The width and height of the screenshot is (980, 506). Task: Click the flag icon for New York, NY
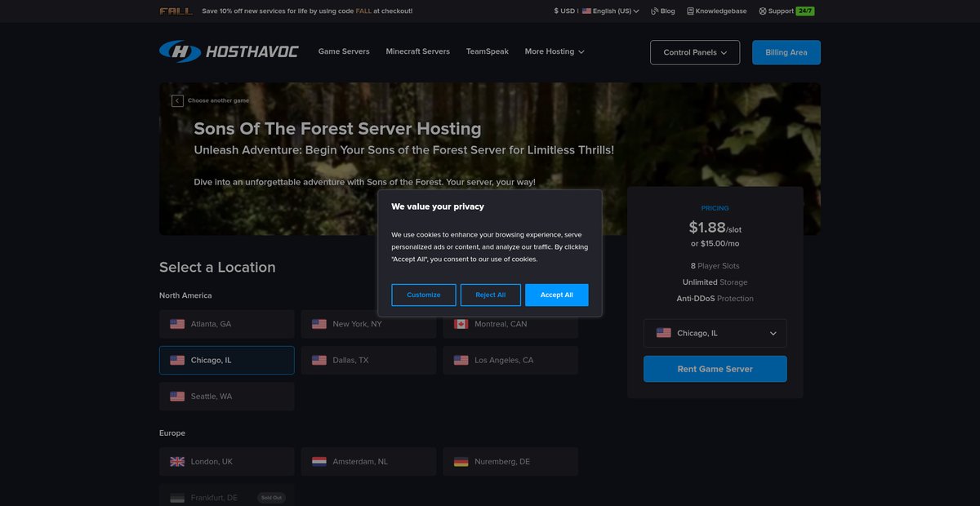[x=319, y=324]
